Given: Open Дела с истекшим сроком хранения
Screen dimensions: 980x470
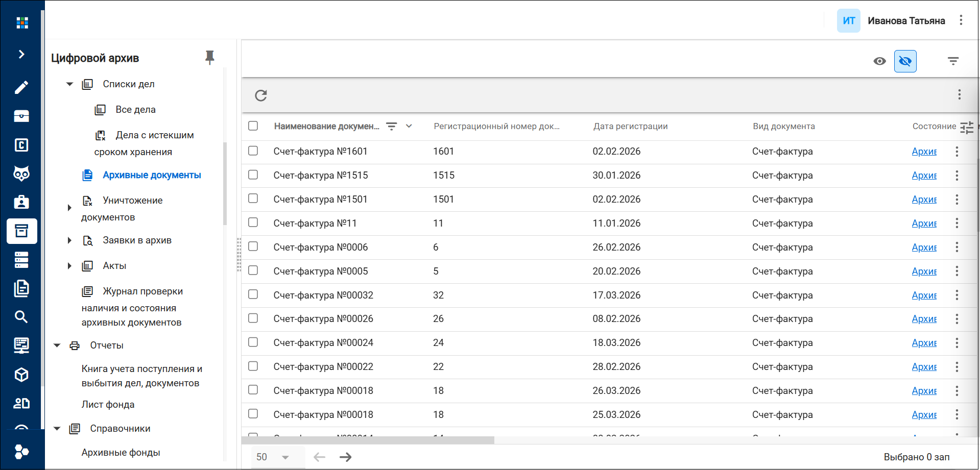Looking at the screenshot, I should 145,143.
